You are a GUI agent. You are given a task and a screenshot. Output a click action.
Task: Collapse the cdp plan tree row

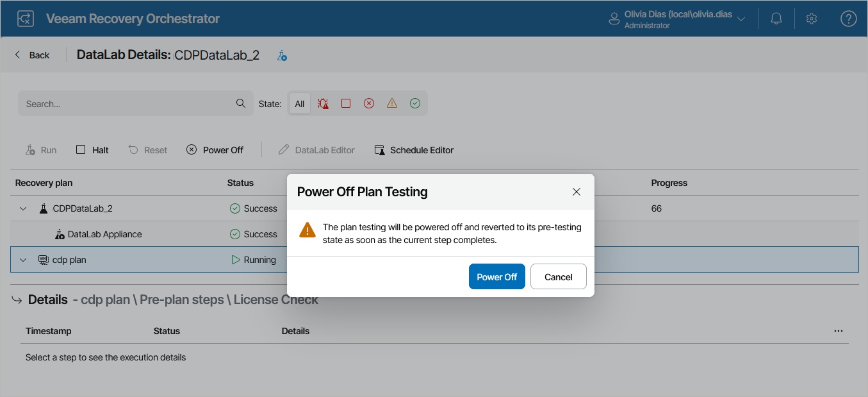click(x=22, y=259)
